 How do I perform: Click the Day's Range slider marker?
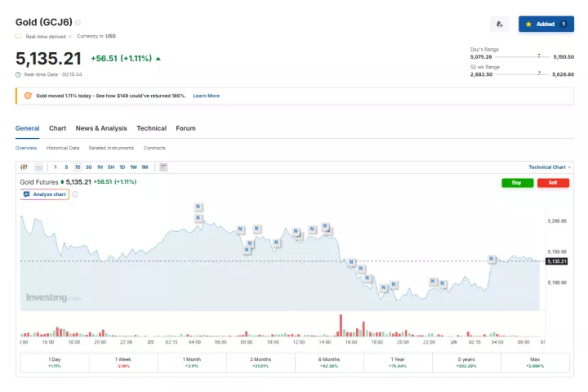pyautogui.click(x=539, y=56)
